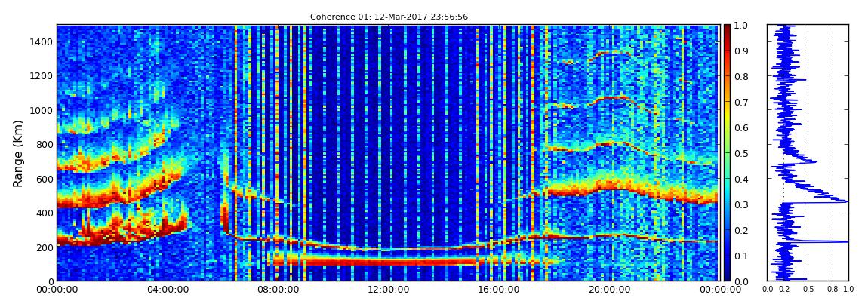This screenshot has height=307, width=868.
Task: Pick the 0.4 label on the colorbar
Action: point(741,180)
